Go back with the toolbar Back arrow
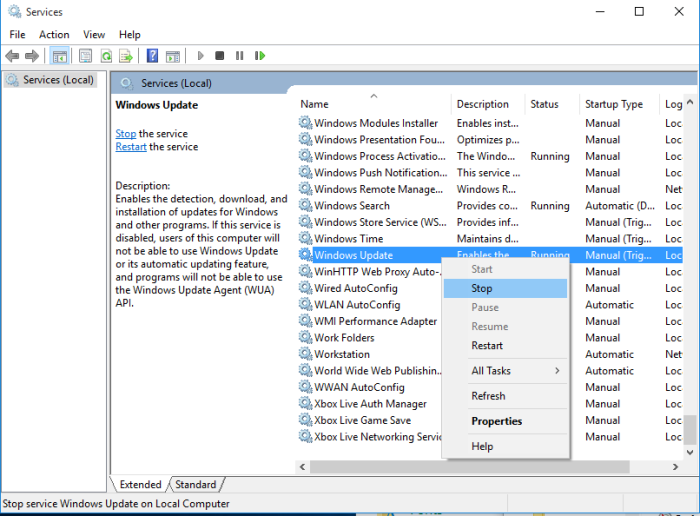700x516 pixels. 12,56
